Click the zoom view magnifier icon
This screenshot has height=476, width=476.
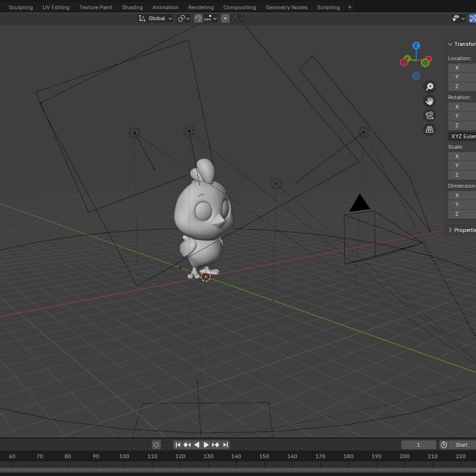click(430, 87)
